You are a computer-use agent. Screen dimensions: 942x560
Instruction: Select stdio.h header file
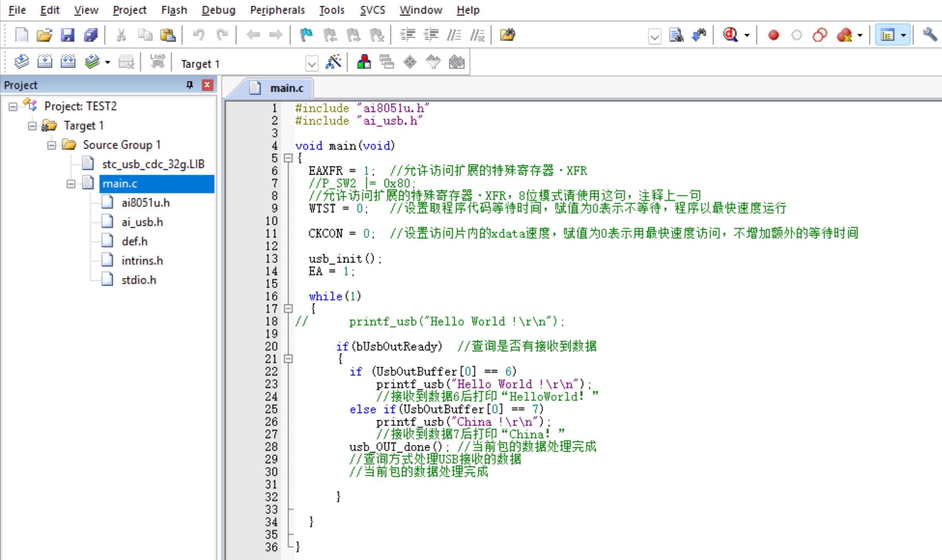pyautogui.click(x=139, y=280)
